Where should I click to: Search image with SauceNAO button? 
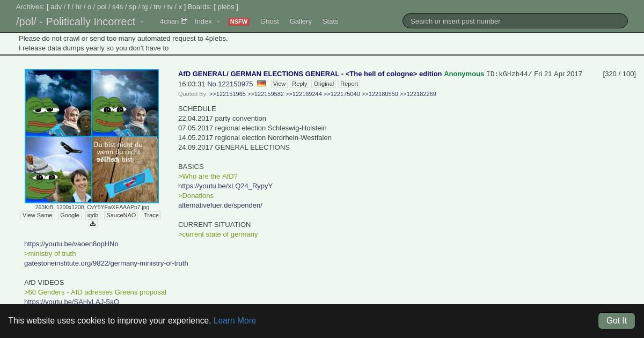click(121, 215)
